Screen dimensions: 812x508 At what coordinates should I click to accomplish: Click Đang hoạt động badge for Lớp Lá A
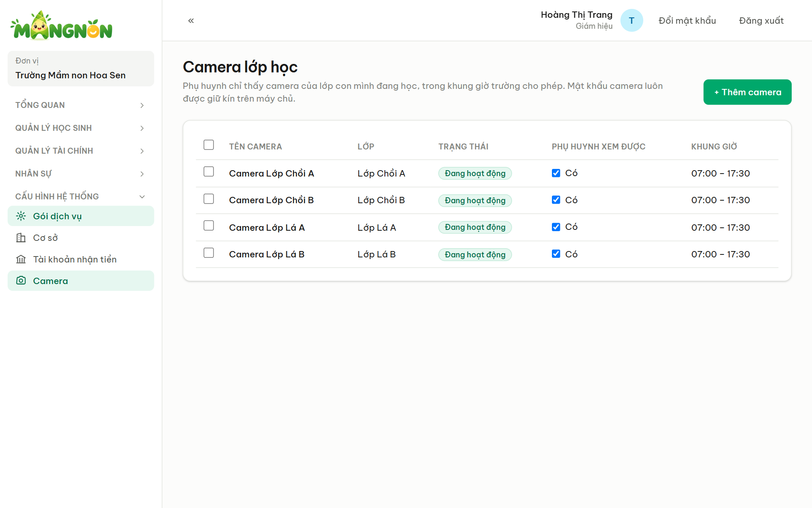click(x=475, y=227)
